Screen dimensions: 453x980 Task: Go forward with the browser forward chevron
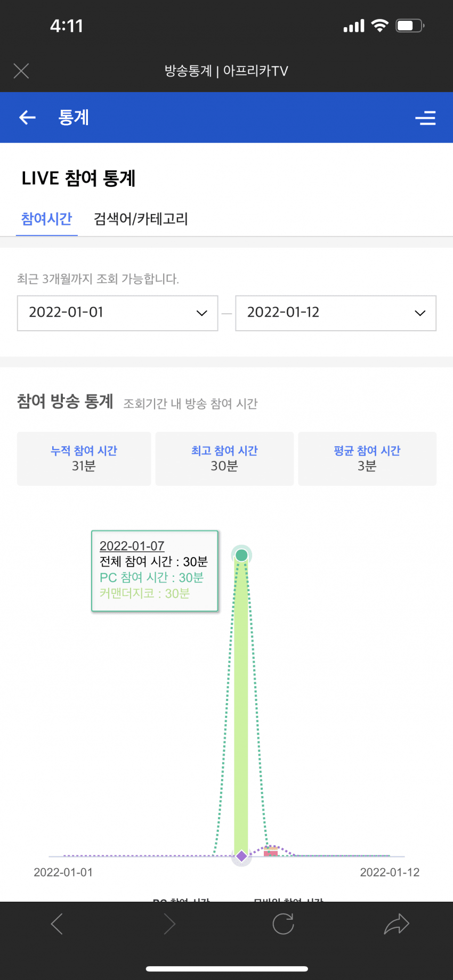click(169, 924)
